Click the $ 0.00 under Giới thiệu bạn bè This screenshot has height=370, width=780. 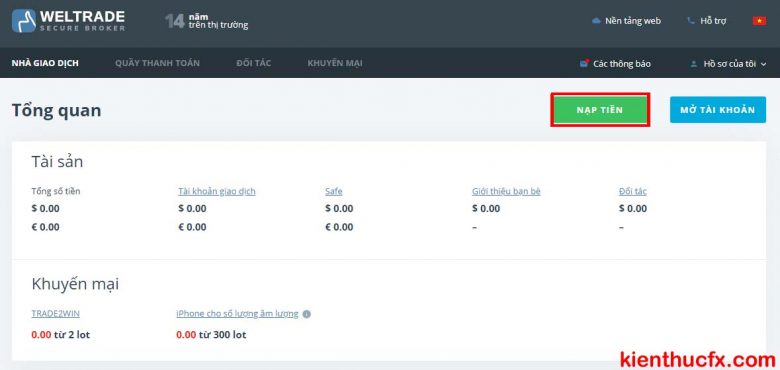(486, 208)
